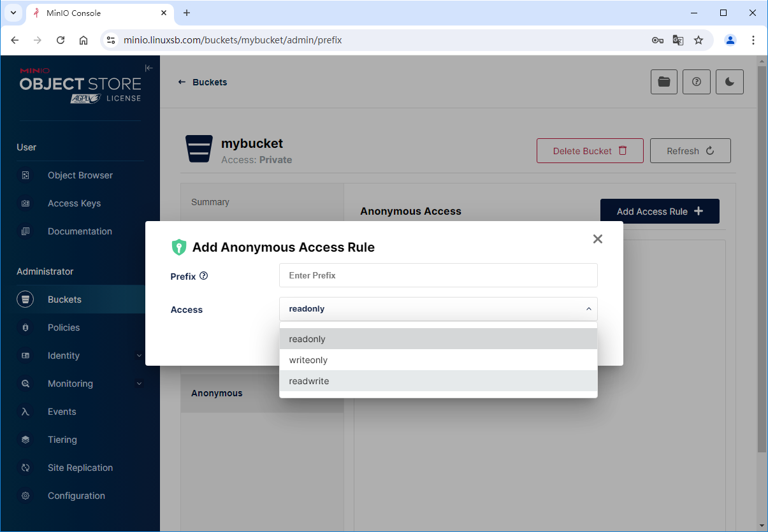Collapse the sidebar menu with arrow icon
Image resolution: width=768 pixels, height=532 pixels.
149,68
